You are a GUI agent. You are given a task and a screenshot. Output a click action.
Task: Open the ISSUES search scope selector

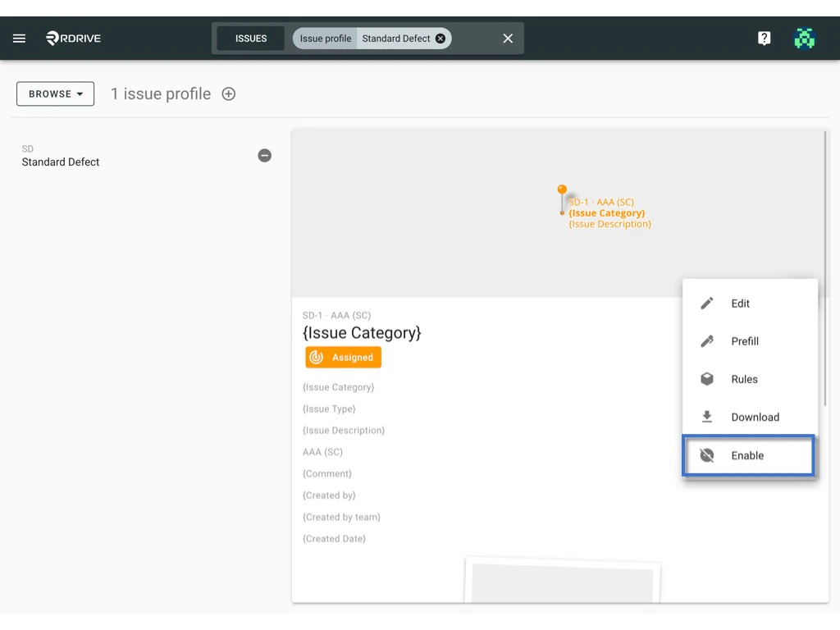(x=250, y=38)
